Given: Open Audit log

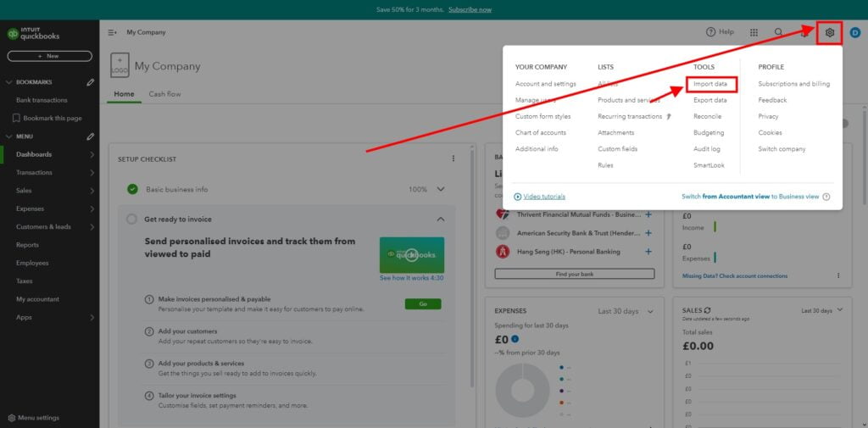Looking at the screenshot, I should click(x=706, y=149).
